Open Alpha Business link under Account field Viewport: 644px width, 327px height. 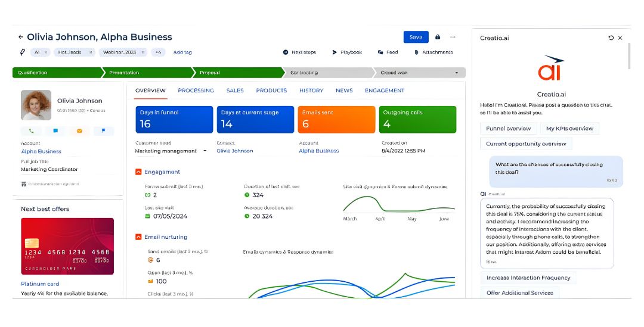coord(318,151)
